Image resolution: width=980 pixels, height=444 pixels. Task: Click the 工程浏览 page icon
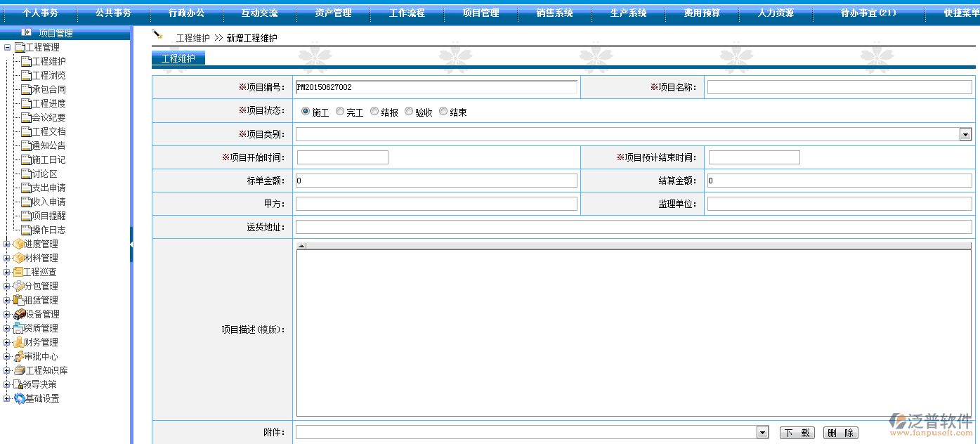27,75
